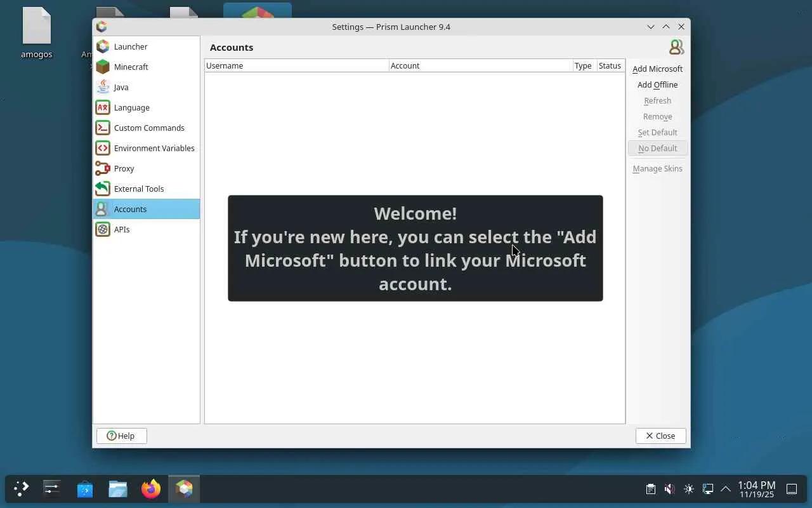The width and height of the screenshot is (812, 508).
Task: Open the Proxy tab label
Action: point(124,168)
